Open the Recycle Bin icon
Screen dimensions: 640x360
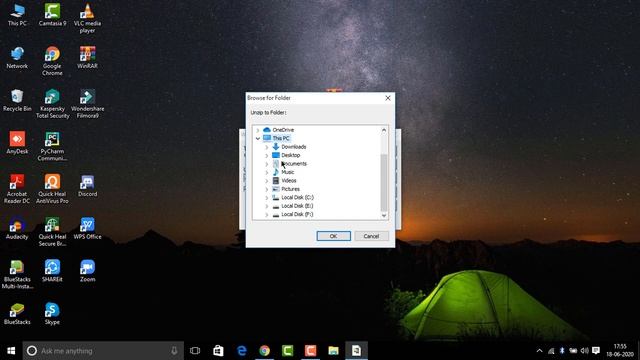[17, 100]
